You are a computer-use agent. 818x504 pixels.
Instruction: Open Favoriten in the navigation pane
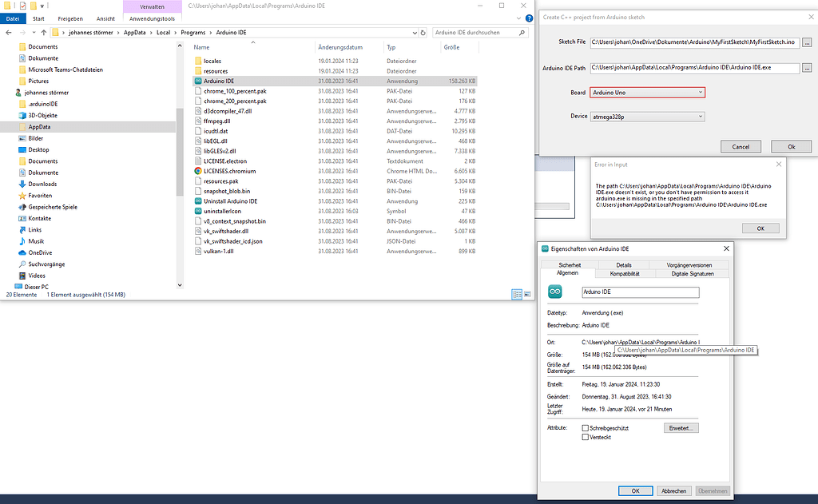click(40, 196)
